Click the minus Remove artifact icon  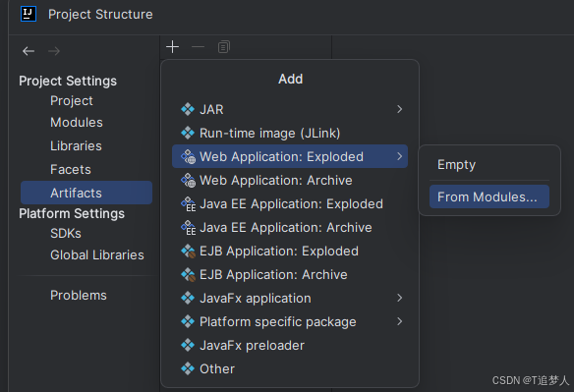coord(198,47)
